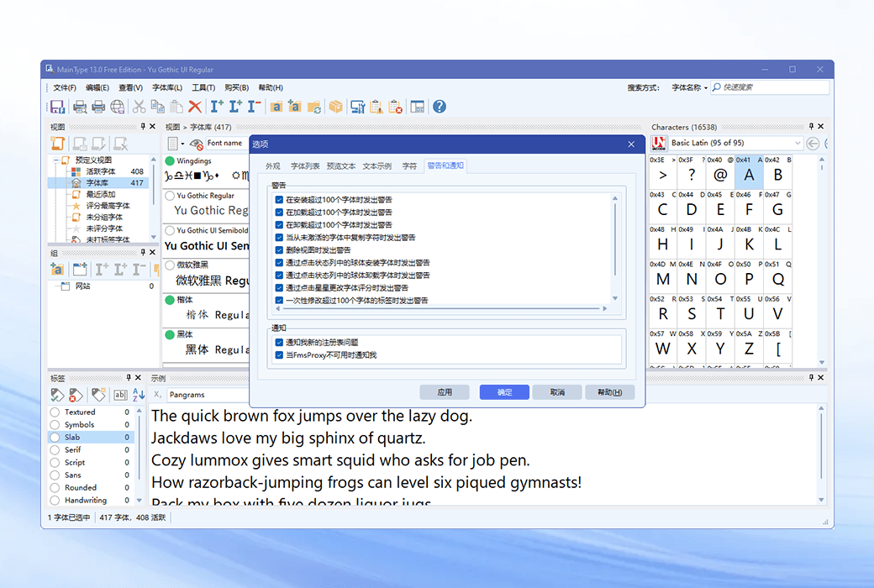Click the red X Delete icon
874x588 pixels.
pos(194,107)
